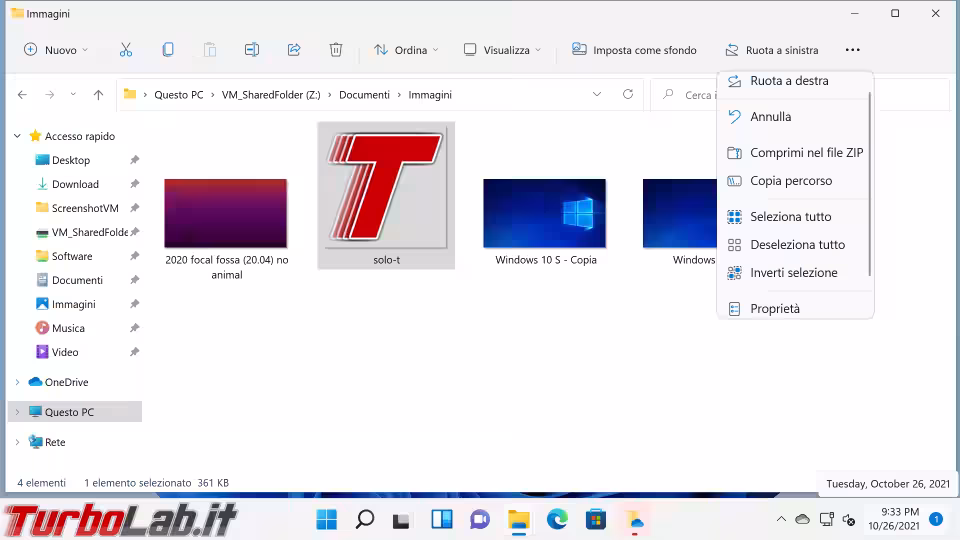Open Download folder in quick access
This screenshot has height=540, width=960.
75,184
